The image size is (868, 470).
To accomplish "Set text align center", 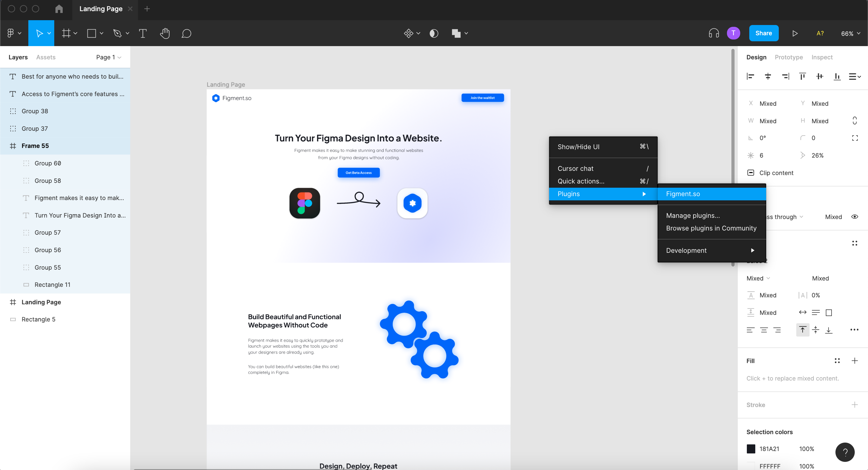I will coord(763,330).
